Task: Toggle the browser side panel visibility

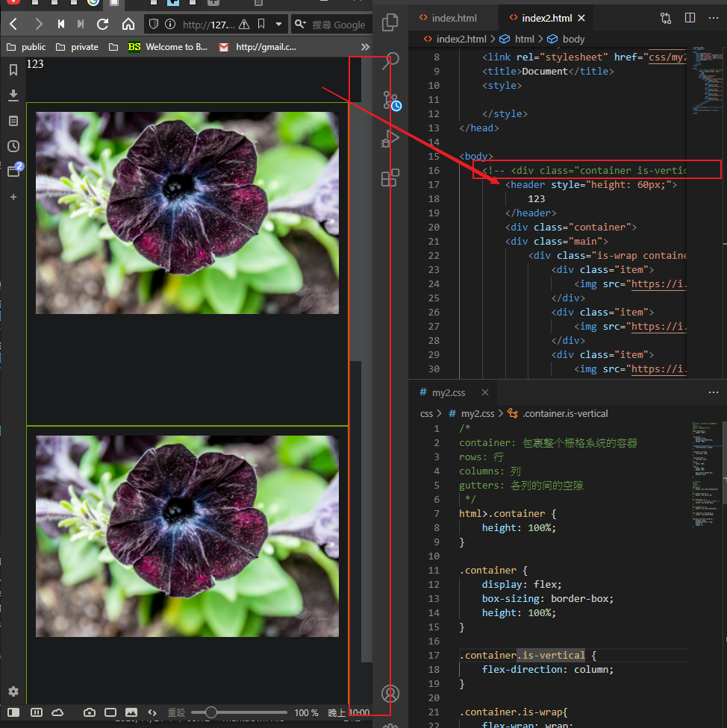Action: (x=15, y=712)
